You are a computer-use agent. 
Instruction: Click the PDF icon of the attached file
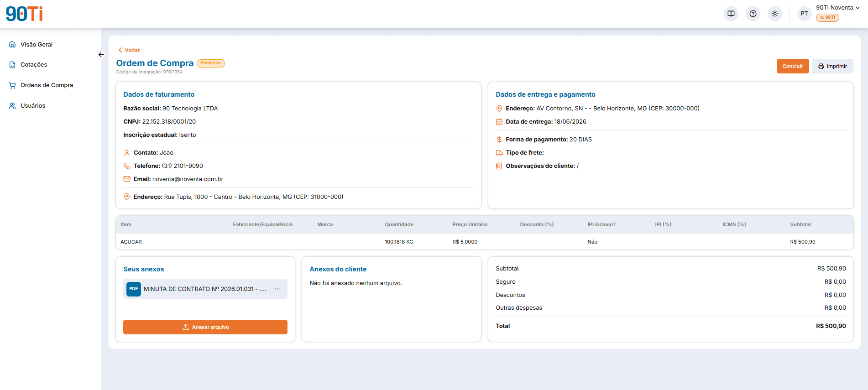pyautogui.click(x=134, y=289)
